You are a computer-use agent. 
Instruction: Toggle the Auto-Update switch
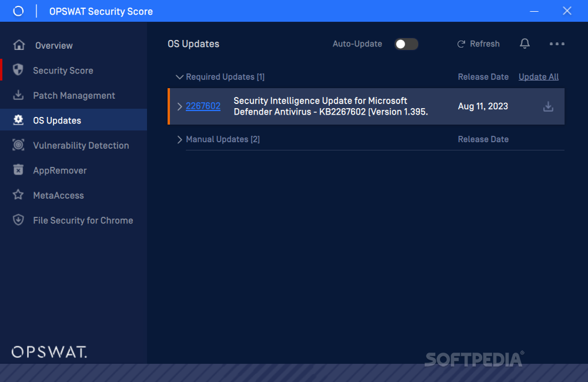coord(406,44)
